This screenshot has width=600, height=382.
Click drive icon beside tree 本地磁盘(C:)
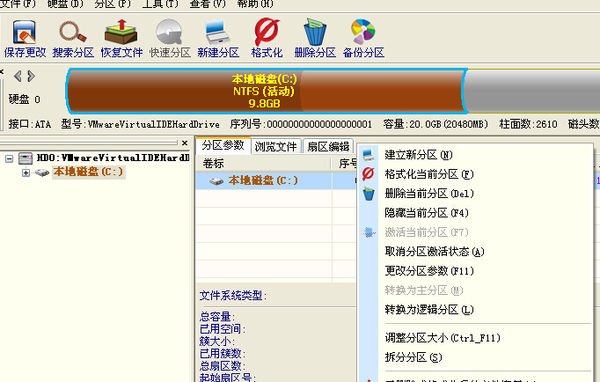[x=42, y=173]
